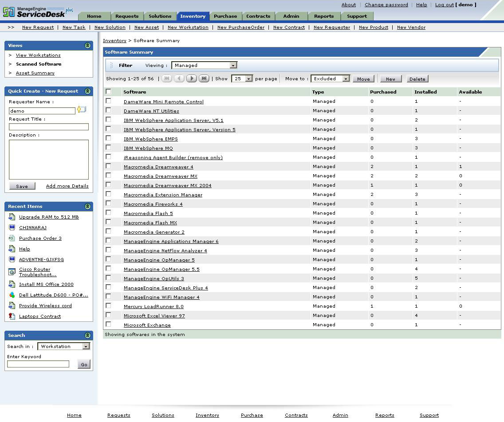504x422 pixels.
Task: Collapse the Recent Items panel
Action: pos(87,206)
